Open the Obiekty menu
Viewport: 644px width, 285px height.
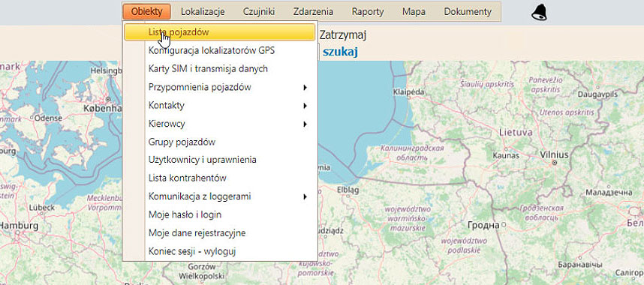coord(146,11)
